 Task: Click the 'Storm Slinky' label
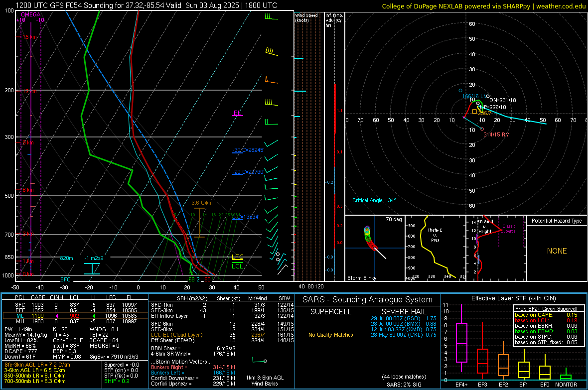361,278
